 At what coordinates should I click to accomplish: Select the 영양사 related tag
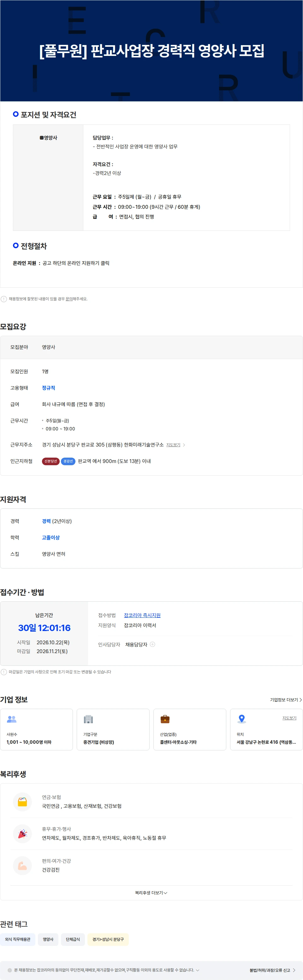pyautogui.click(x=48, y=939)
